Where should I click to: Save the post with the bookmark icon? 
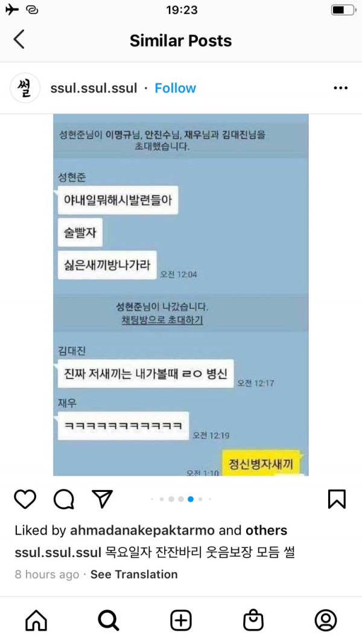(x=337, y=499)
